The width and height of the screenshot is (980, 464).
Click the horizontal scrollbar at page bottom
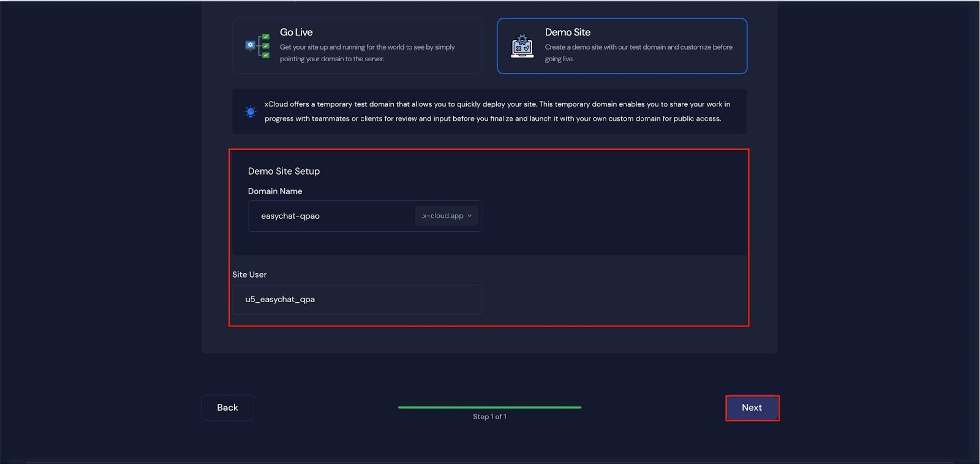489,462
